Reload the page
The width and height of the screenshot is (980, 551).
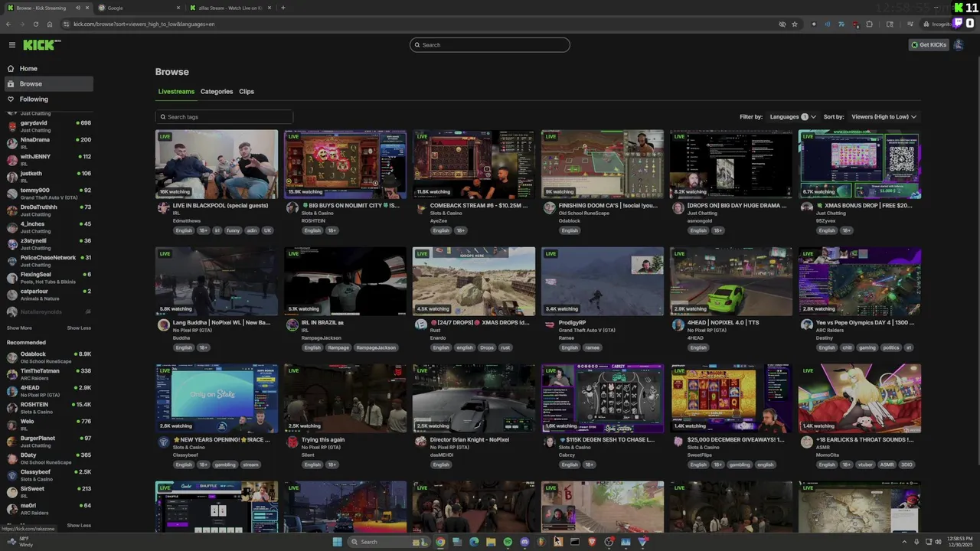point(35,24)
